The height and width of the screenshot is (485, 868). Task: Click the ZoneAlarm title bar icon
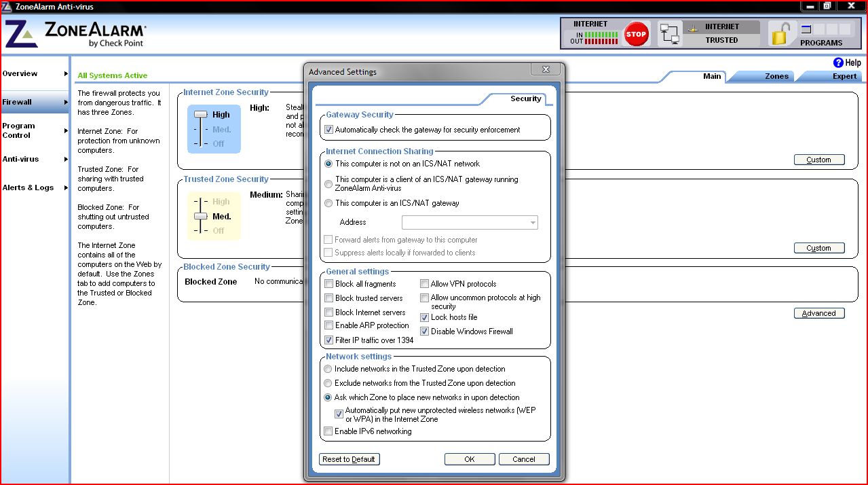[6, 6]
